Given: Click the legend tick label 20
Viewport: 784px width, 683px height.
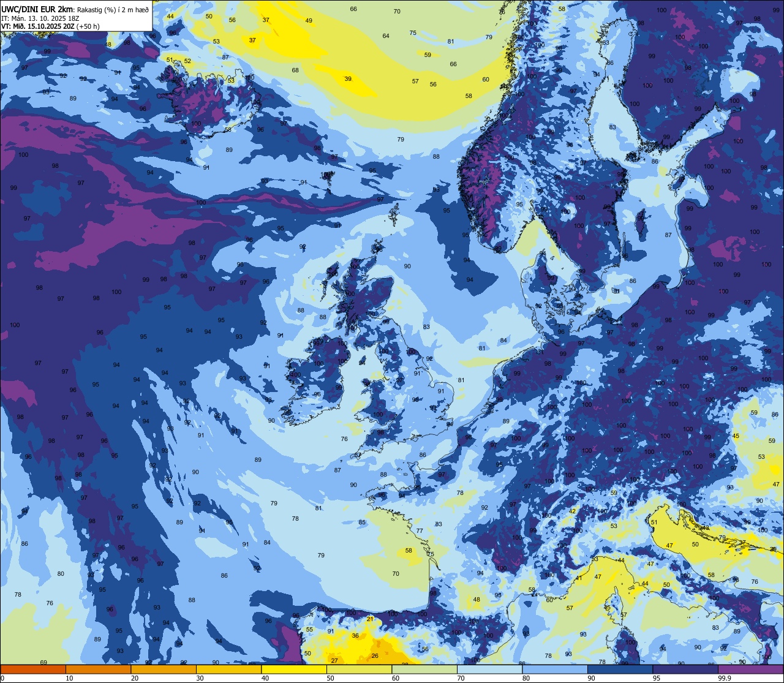Looking at the screenshot, I should click(135, 678).
